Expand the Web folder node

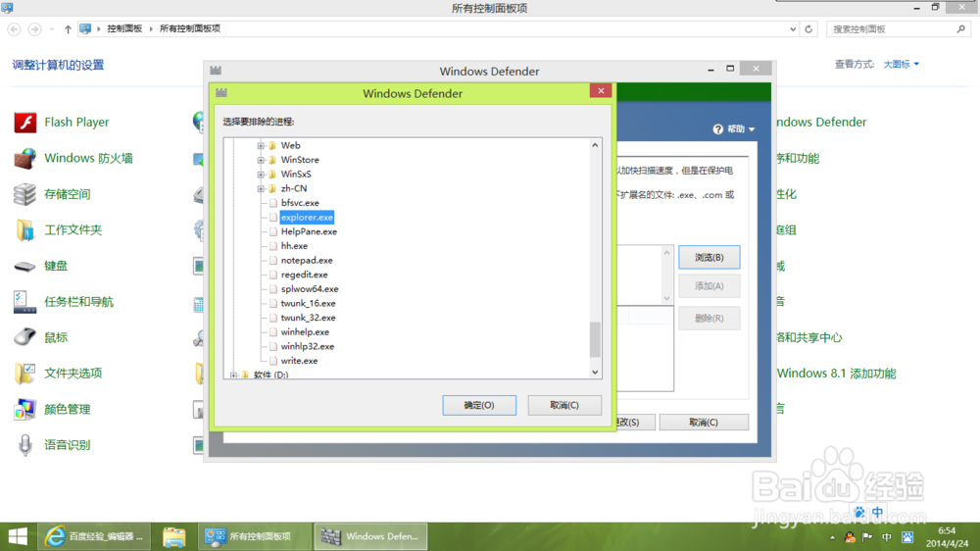coord(262,145)
